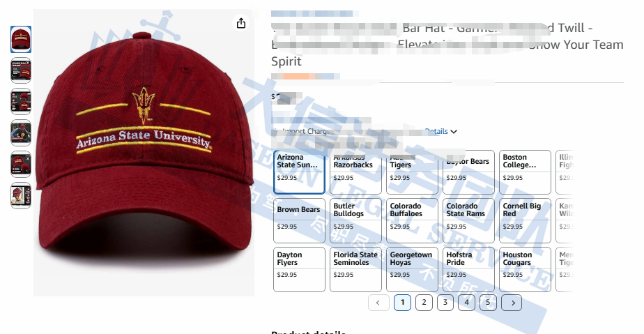Viewport: 644px width, 334px height.
Task: Select the Boston College option
Action: [x=525, y=172]
